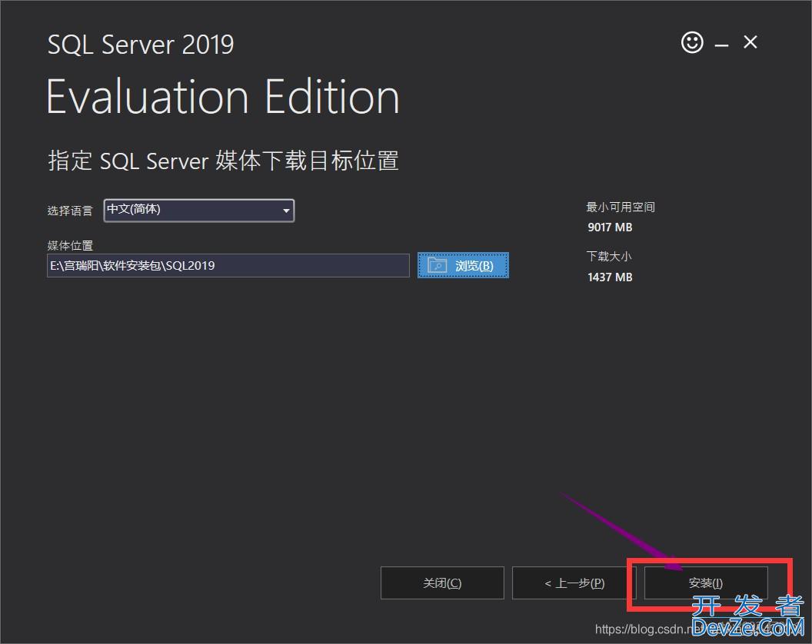Viewport: 812px width, 644px height.
Task: Open the 选择语言 language dropdown
Action: click(x=199, y=210)
